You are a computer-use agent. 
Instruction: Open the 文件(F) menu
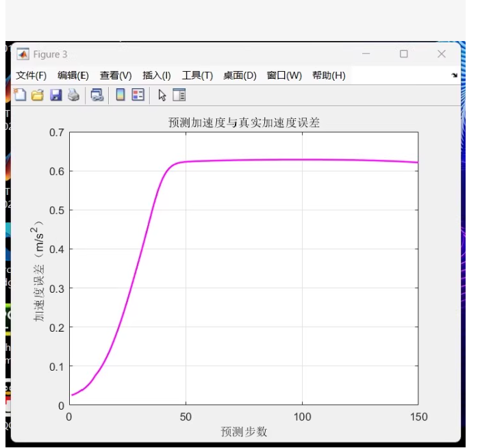point(31,75)
